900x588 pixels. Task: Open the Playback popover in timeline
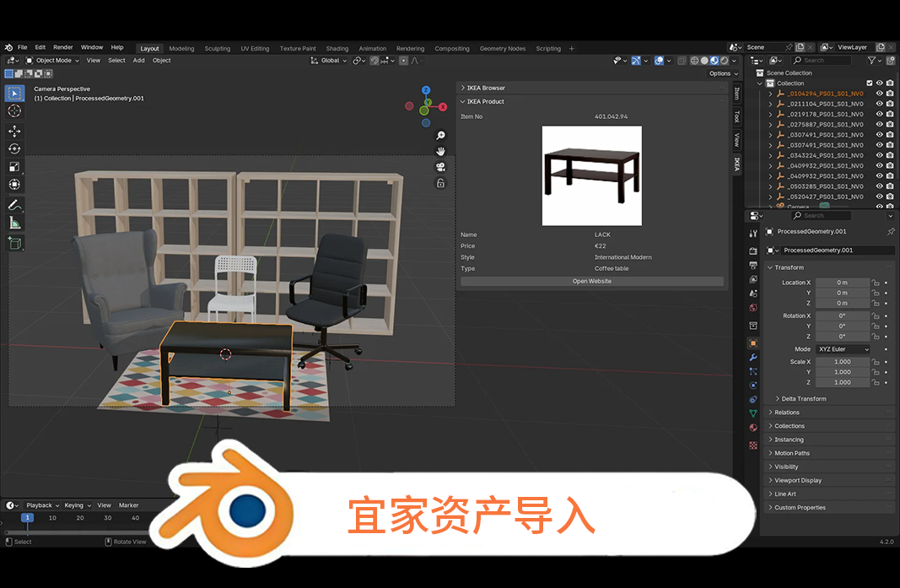pyautogui.click(x=42, y=505)
